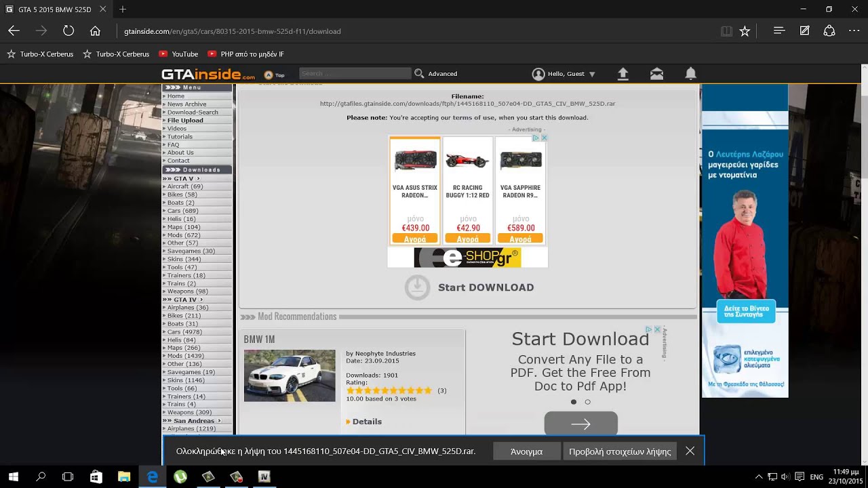The height and width of the screenshot is (488, 868).
Task: Click Αγορά under VGA ASUS Strix
Action: (415, 239)
